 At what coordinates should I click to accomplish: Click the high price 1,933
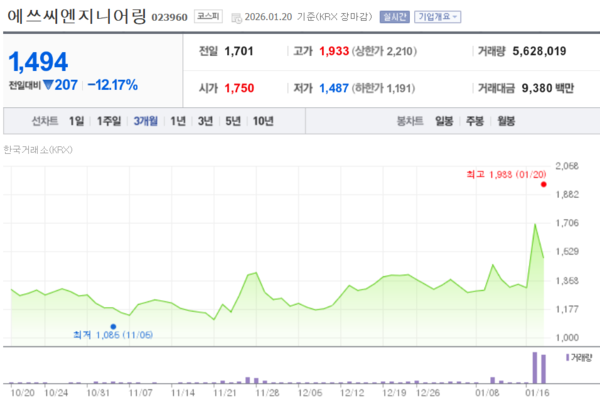[x=334, y=51]
